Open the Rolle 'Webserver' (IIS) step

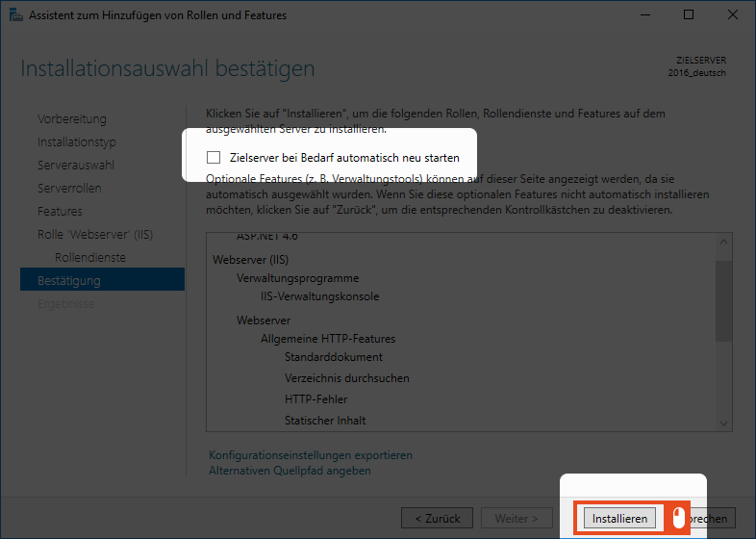pos(95,235)
